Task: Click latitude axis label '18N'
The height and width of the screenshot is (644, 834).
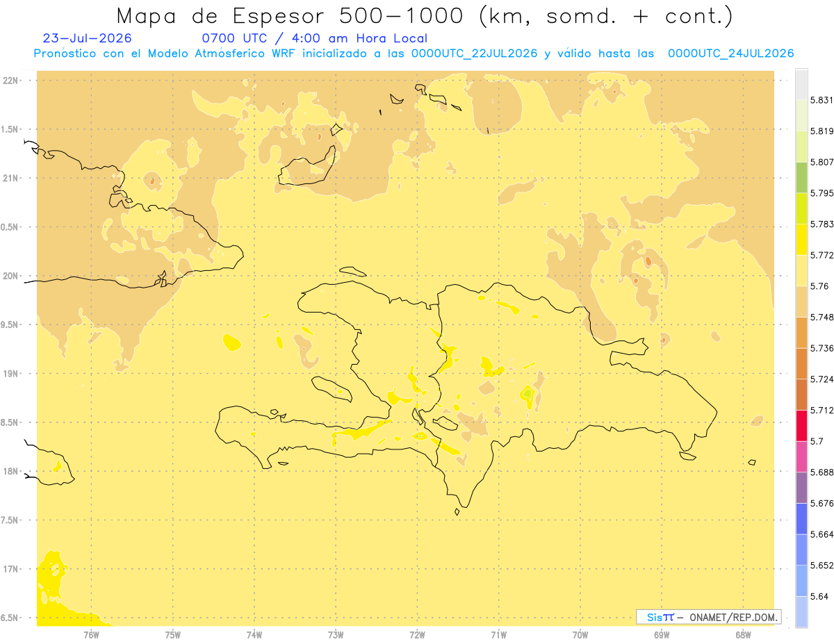Action: point(10,472)
